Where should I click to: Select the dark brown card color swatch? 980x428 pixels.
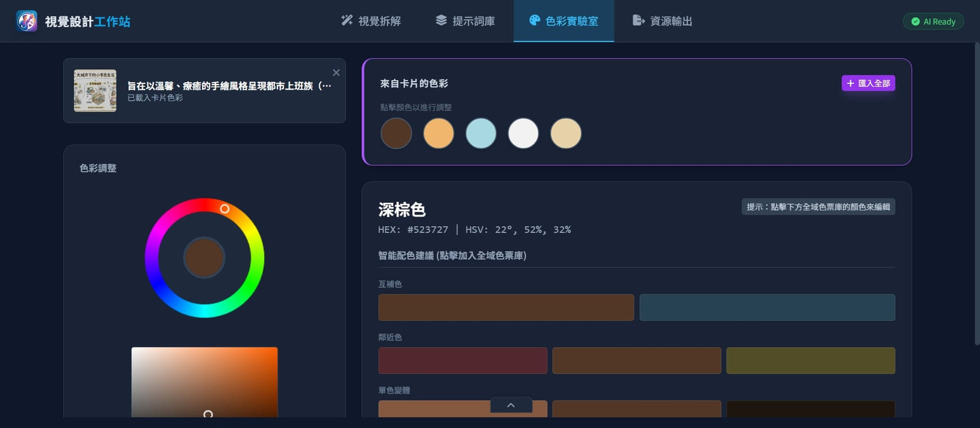click(396, 133)
